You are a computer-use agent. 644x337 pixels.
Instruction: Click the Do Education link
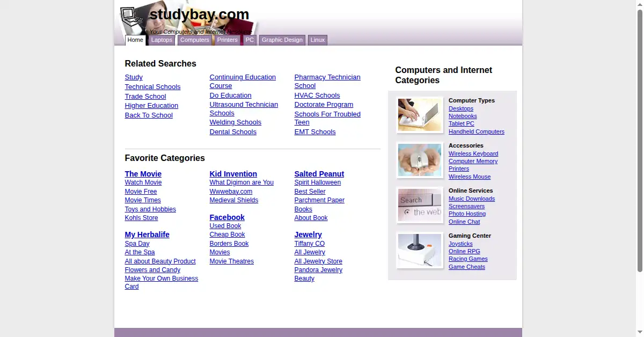click(230, 96)
